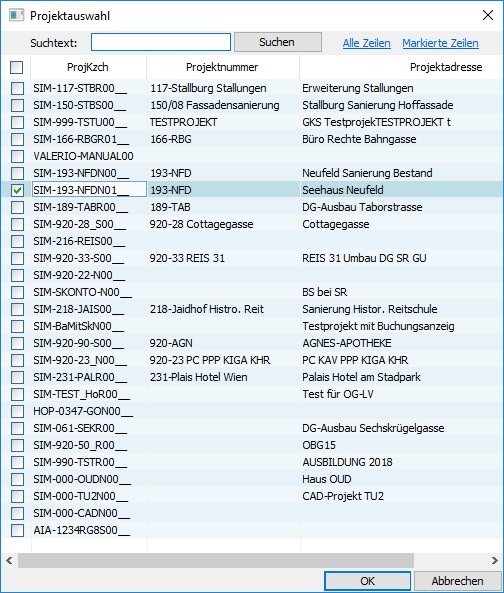Check the SIM-061-SEKR00 row checkbox
The image size is (504, 593).
pyautogui.click(x=17, y=428)
